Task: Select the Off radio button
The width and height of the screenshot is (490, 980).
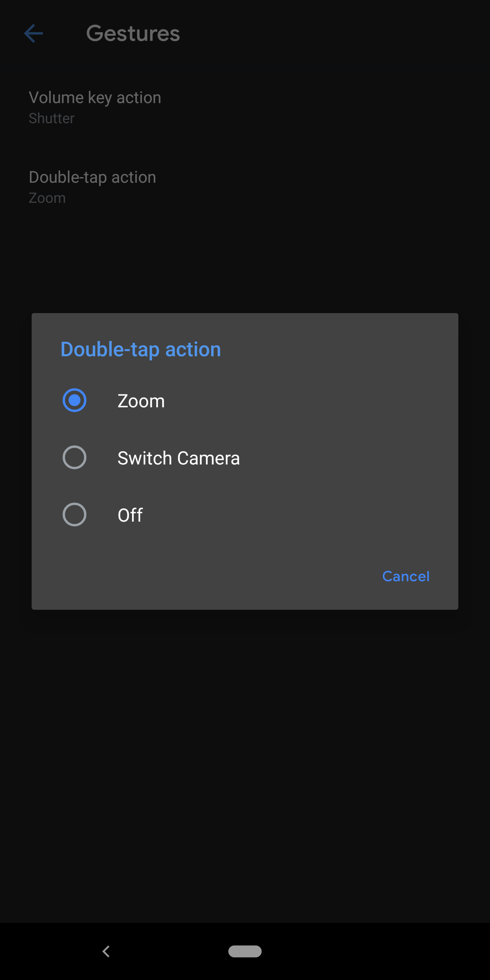Action: point(74,515)
